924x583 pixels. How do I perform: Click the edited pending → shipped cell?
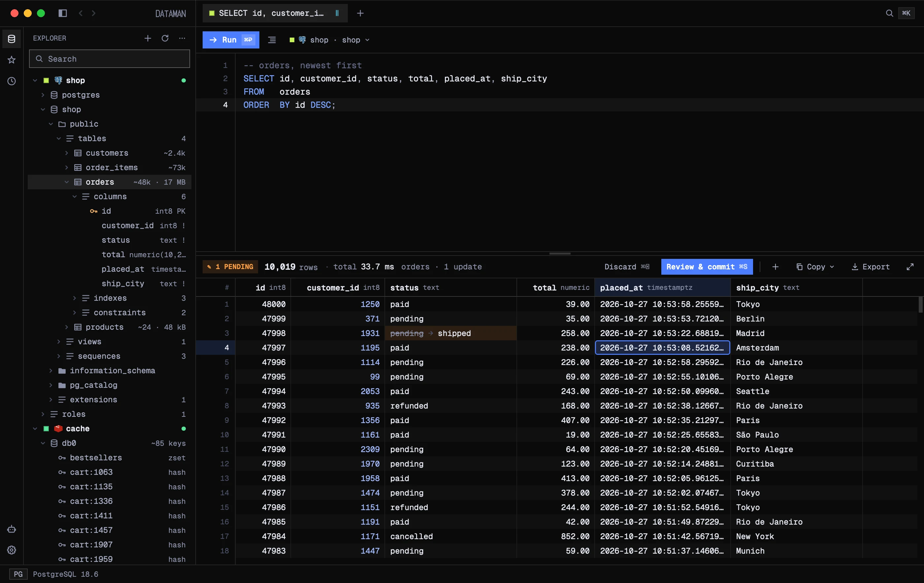450,333
